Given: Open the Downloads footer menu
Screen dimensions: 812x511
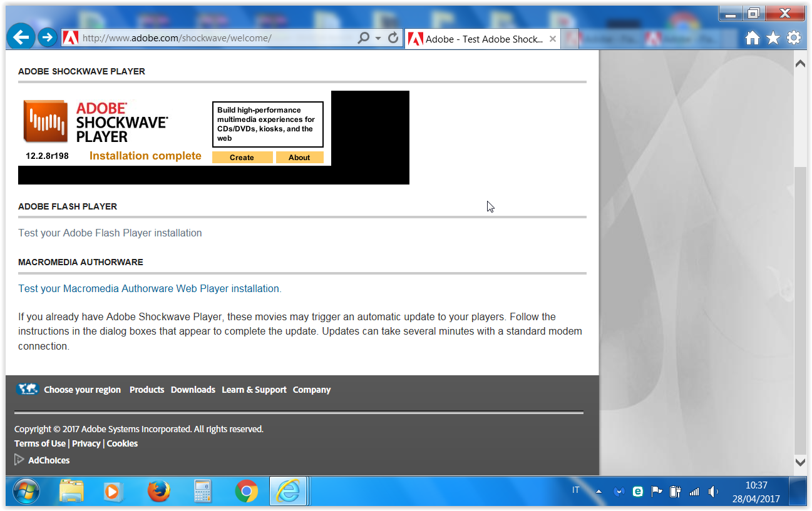Looking at the screenshot, I should click(193, 390).
